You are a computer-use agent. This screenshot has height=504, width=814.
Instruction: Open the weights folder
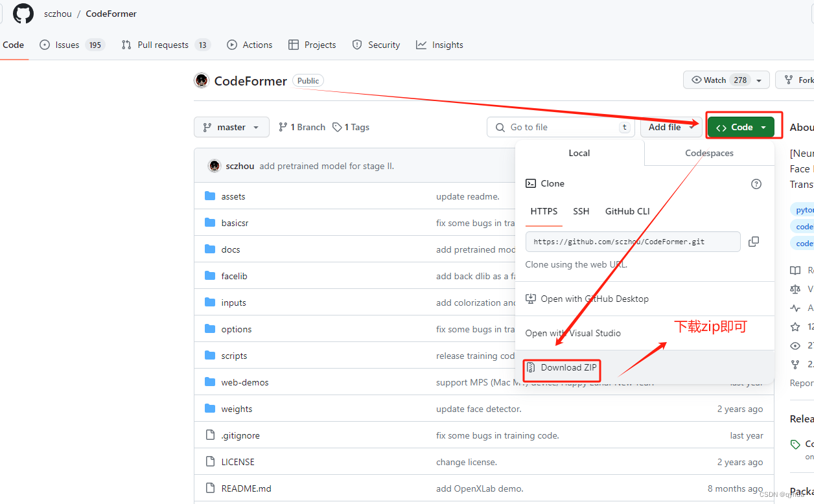coord(237,409)
